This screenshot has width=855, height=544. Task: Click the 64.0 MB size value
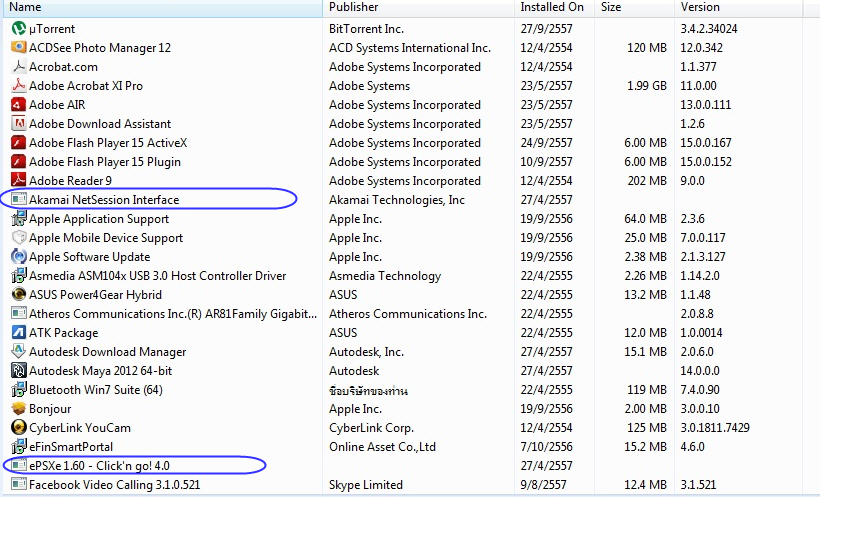click(645, 219)
